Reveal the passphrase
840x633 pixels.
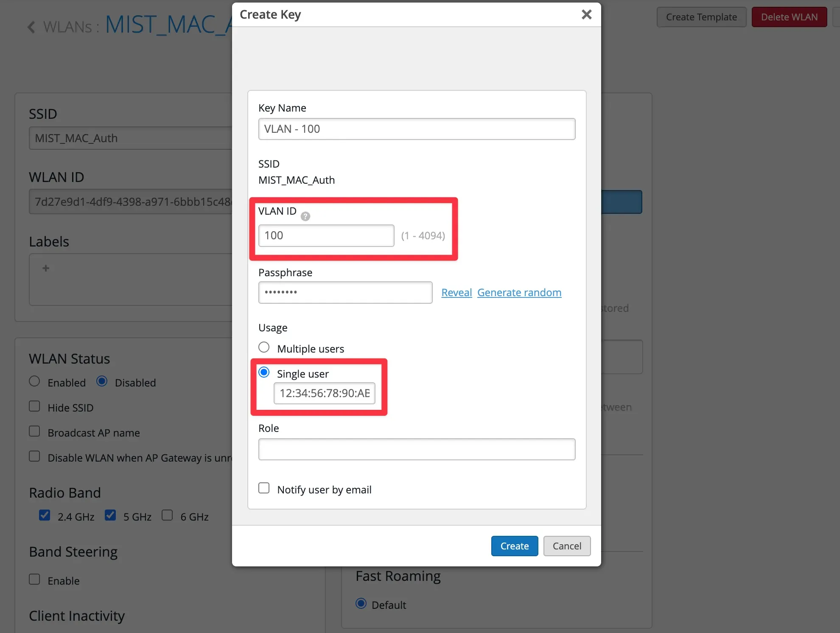click(x=456, y=292)
